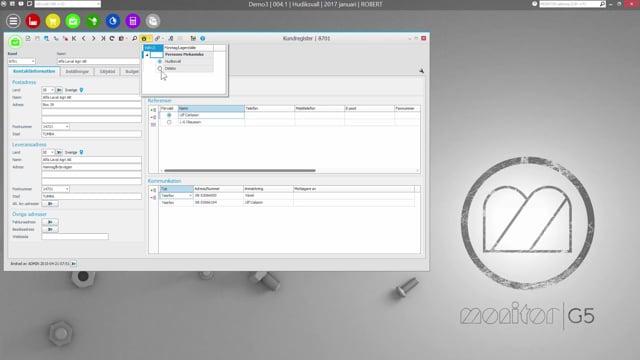Click the Referenser horizontal scrollbar
The width and height of the screenshot is (640, 360).
point(240,171)
